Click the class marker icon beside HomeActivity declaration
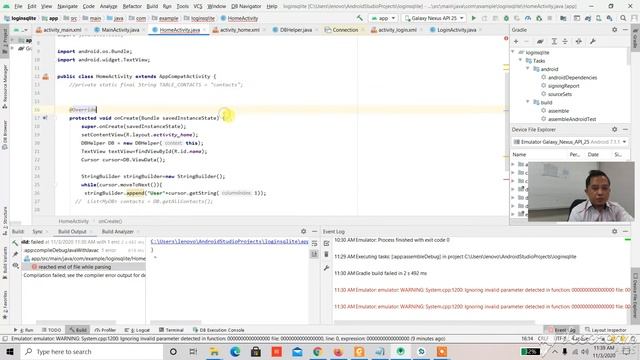This screenshot has height=360, width=640. click(x=45, y=76)
